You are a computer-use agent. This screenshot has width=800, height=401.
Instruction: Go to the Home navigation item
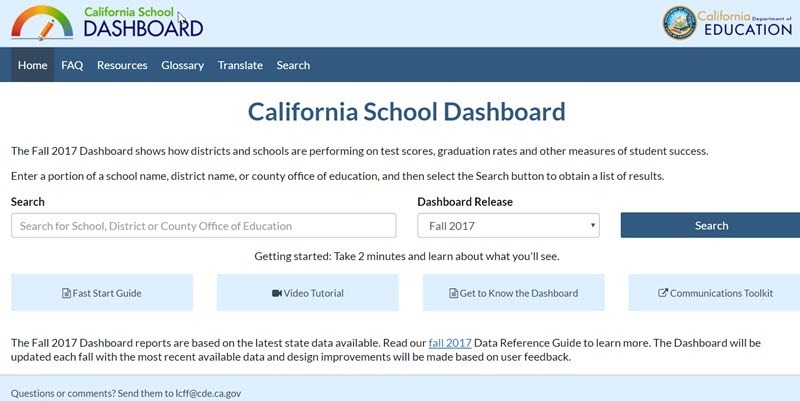33,65
